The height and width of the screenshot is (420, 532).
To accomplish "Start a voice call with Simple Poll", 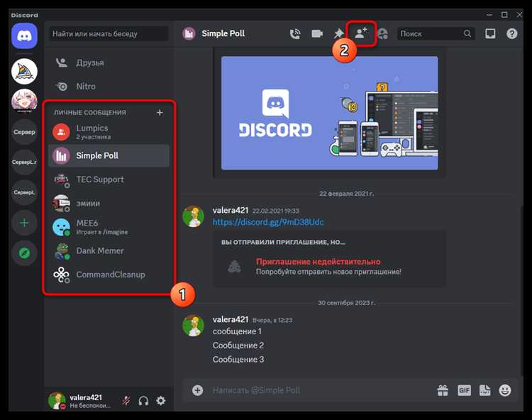I will point(295,33).
